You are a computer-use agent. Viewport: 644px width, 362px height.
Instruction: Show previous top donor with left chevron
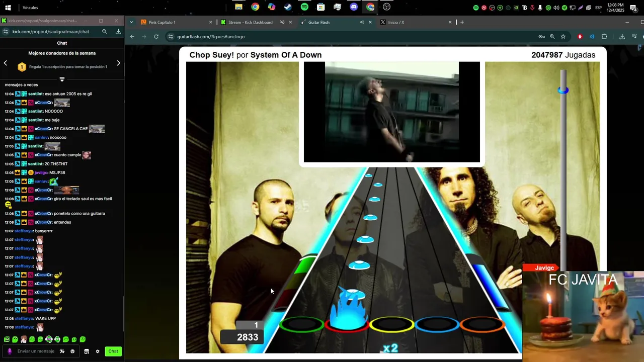tap(6, 63)
